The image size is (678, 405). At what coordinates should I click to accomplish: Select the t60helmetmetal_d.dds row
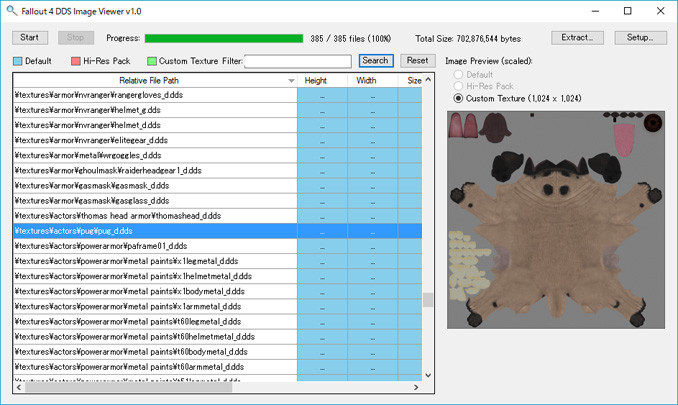coord(217,337)
